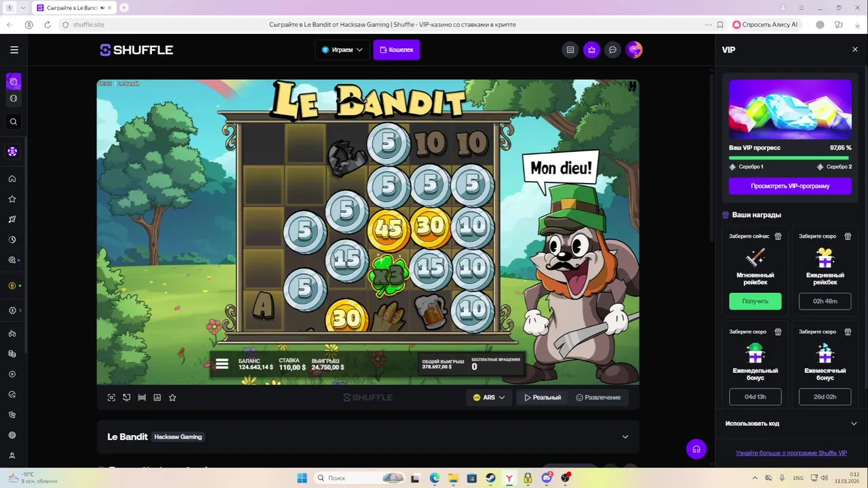The image size is (868, 488).
Task: Go to the home icon in sidebar
Action: [x=12, y=179]
